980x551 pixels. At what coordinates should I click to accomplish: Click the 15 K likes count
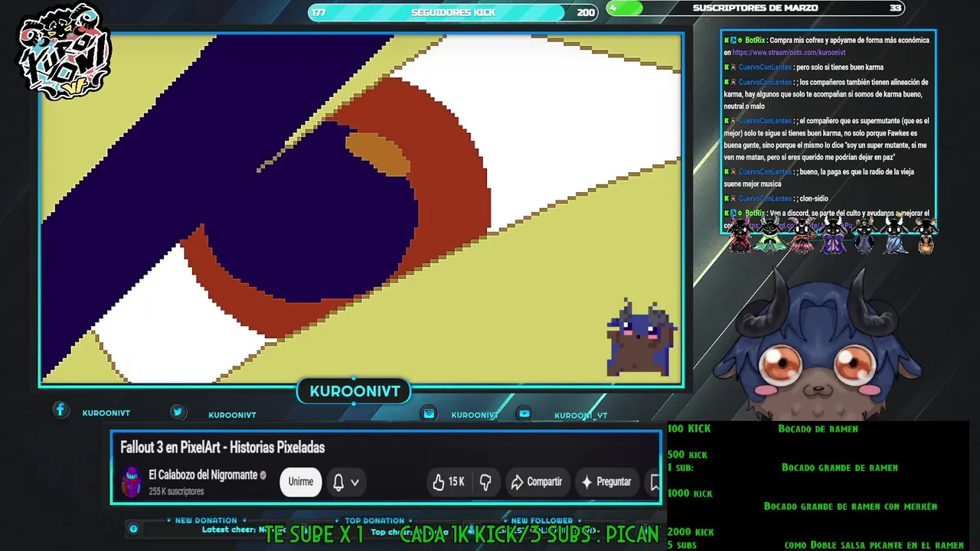pos(456,482)
